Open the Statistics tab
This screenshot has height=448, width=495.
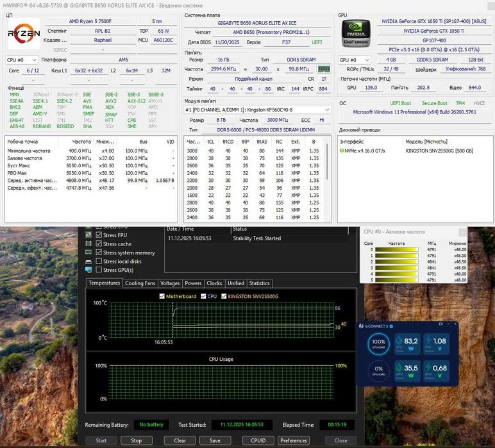tap(259, 283)
